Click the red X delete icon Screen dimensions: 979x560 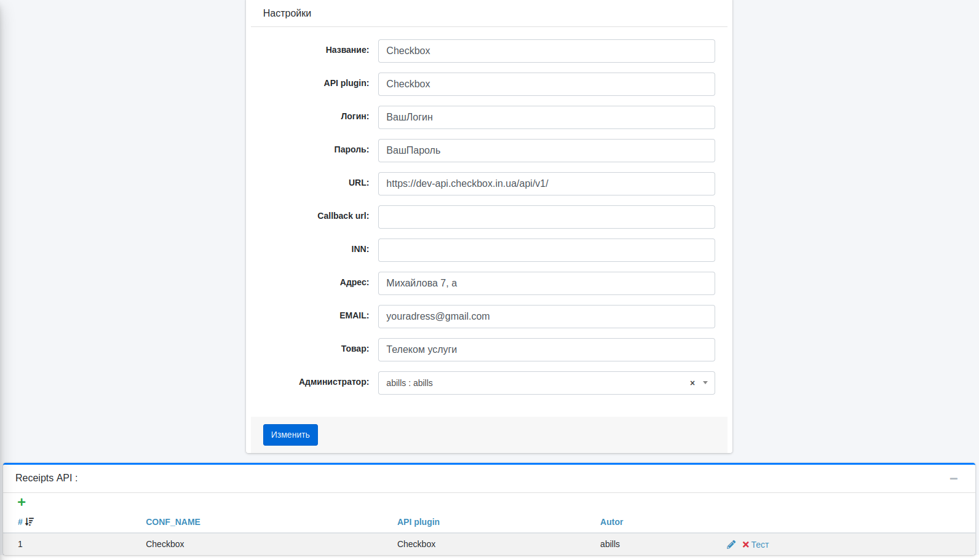pos(745,545)
